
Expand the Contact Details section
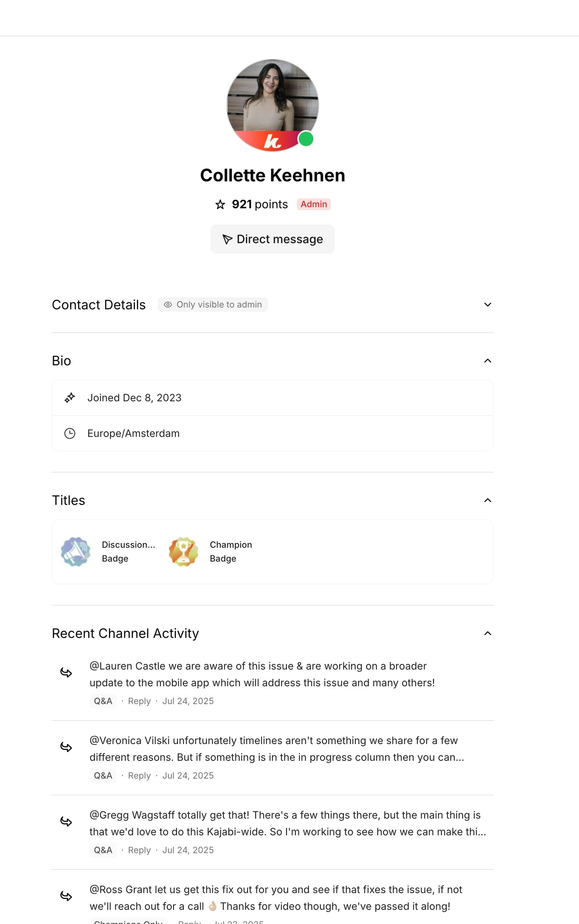[x=487, y=305]
